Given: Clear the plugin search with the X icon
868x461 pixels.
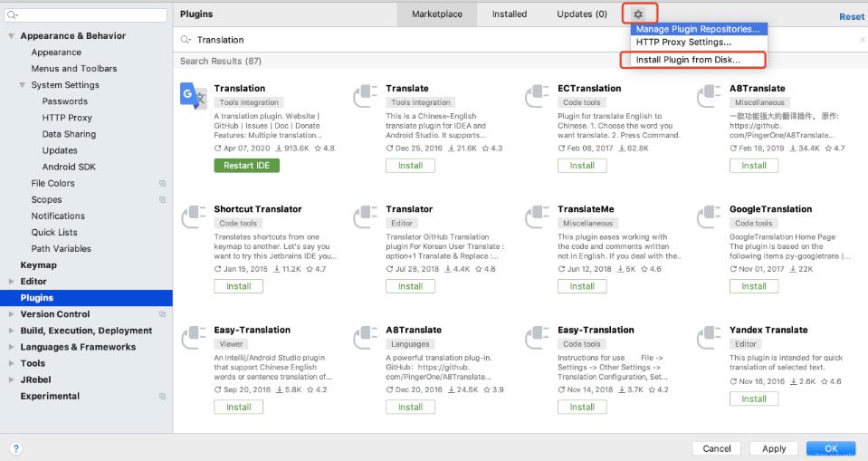Looking at the screenshot, I should 862,40.
